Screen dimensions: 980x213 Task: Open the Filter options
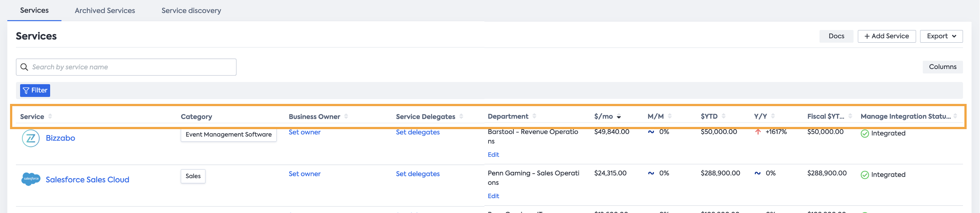[x=35, y=91]
